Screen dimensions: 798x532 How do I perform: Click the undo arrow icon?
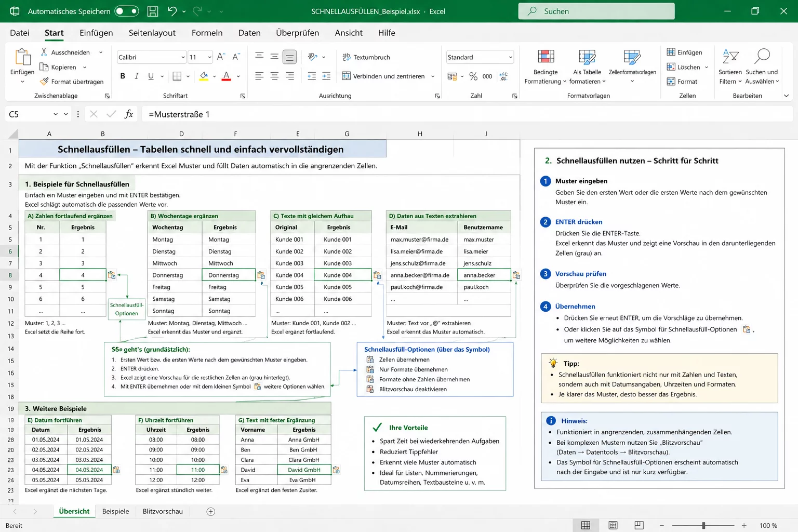[x=172, y=11]
